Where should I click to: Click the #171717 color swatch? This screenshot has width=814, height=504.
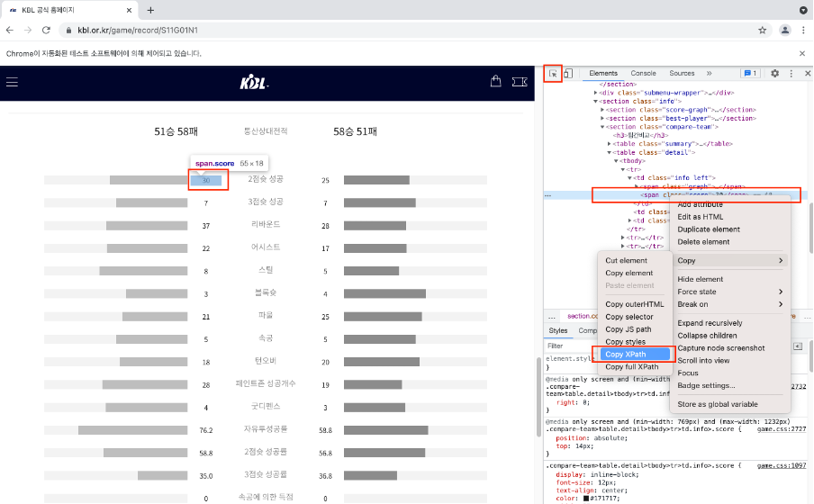pos(586,499)
